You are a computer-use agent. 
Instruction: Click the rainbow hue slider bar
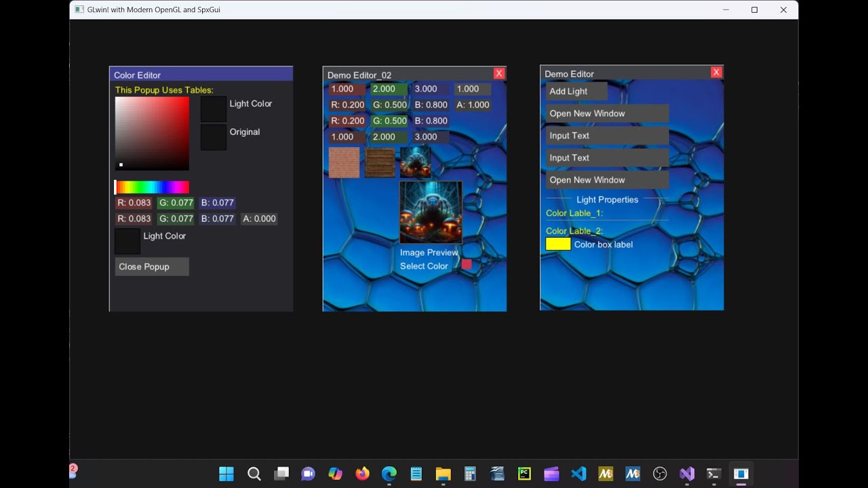click(152, 187)
